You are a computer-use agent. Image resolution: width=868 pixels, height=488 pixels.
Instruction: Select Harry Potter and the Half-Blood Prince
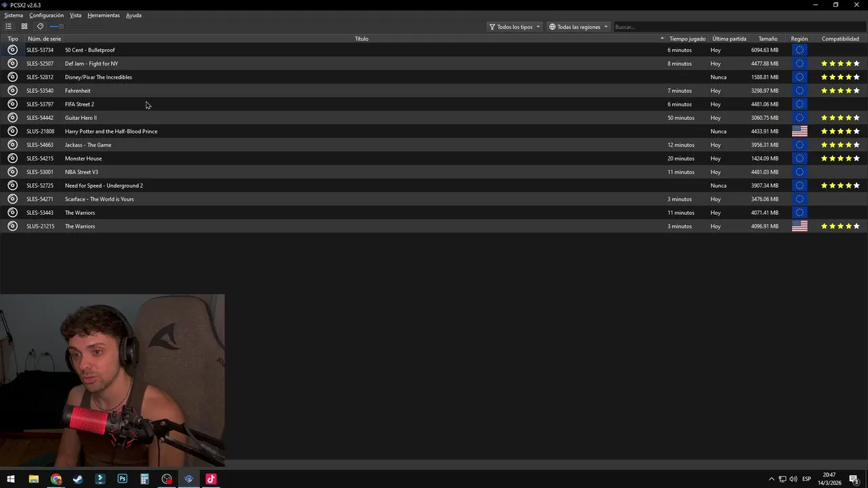111,131
